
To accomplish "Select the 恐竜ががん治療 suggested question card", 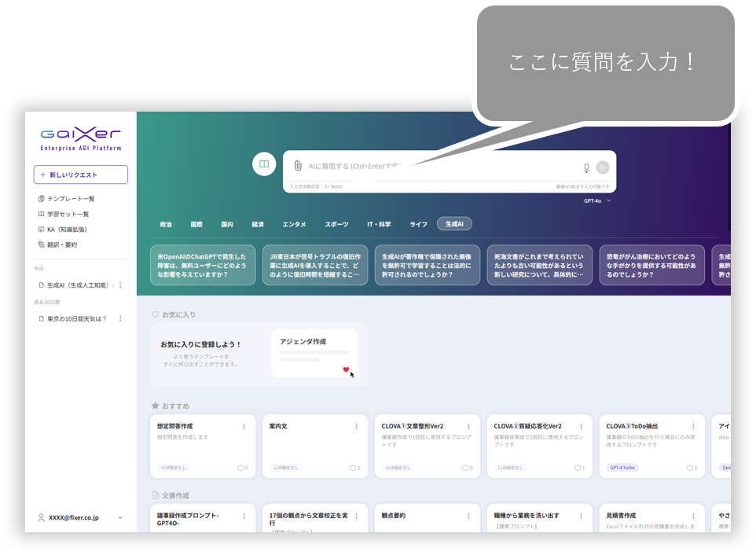I will pos(651,266).
